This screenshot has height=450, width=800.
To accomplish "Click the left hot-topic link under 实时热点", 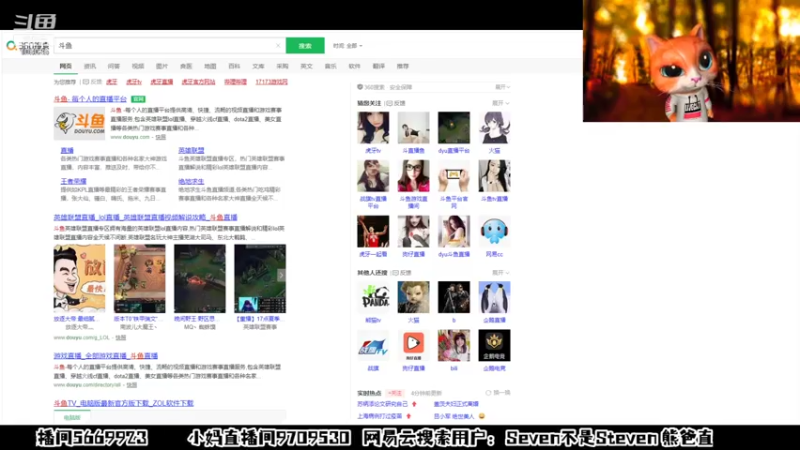I will tap(383, 404).
